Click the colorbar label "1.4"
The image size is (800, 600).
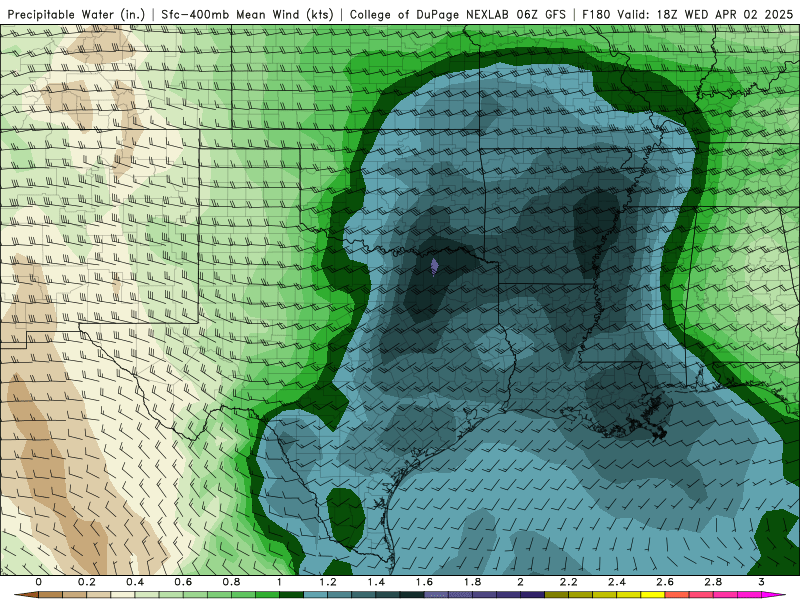tap(376, 582)
